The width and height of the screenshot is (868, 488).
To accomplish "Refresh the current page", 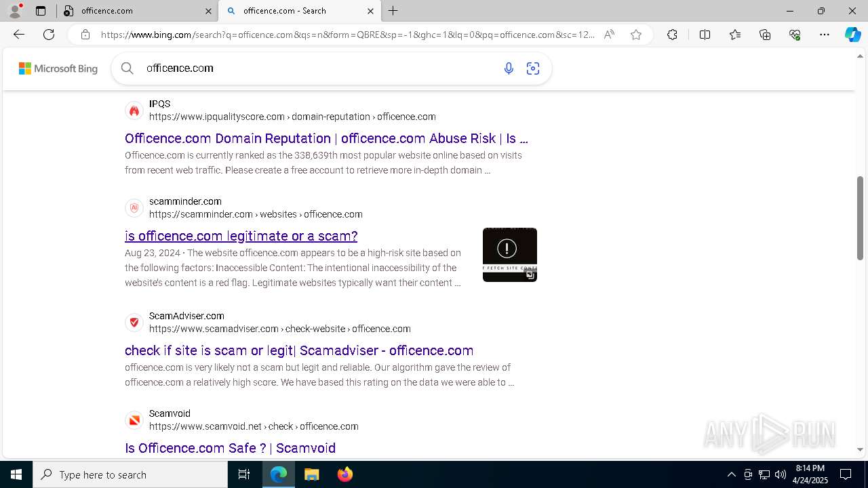I will (49, 35).
